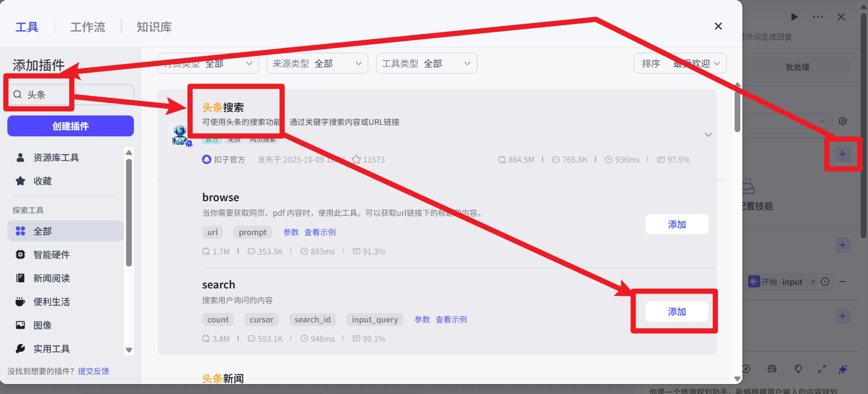This screenshot has height=394, width=868.
Task: Click the plugin list scrollbar down arrow
Action: (737, 379)
